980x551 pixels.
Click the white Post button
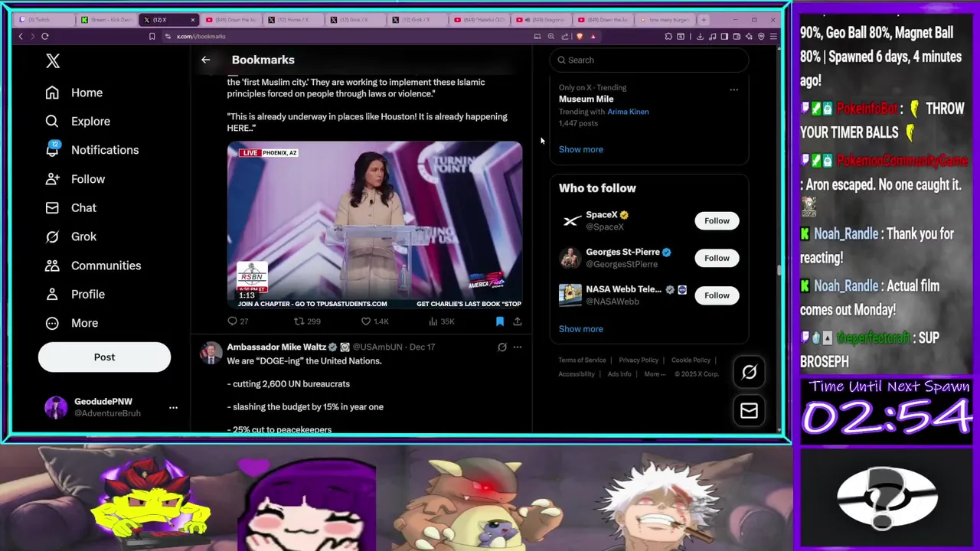coord(104,357)
